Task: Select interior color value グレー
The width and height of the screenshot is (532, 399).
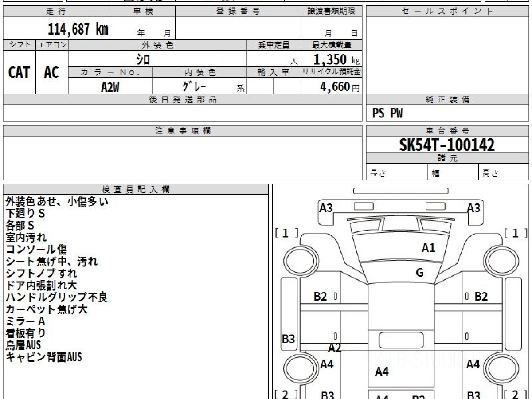Action: 194,86
